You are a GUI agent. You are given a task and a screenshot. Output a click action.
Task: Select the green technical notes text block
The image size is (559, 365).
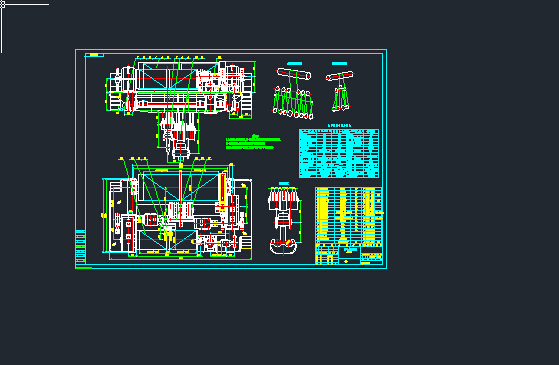point(253,143)
